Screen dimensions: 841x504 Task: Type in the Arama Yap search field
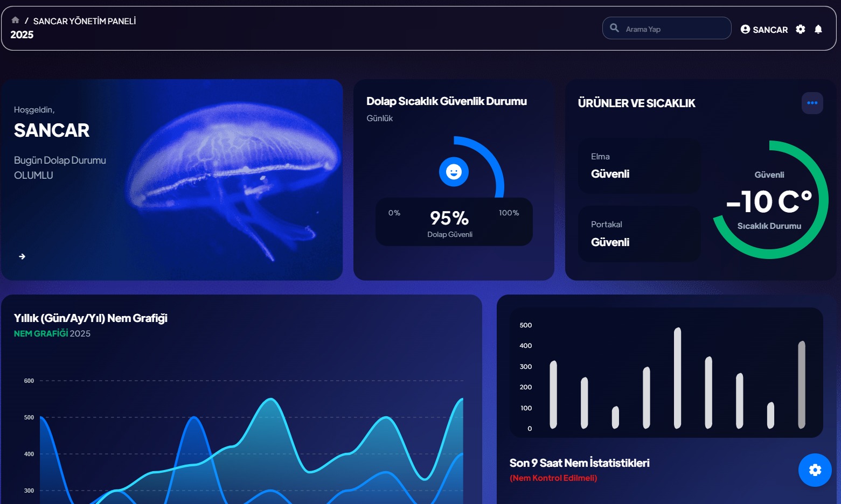coord(673,29)
